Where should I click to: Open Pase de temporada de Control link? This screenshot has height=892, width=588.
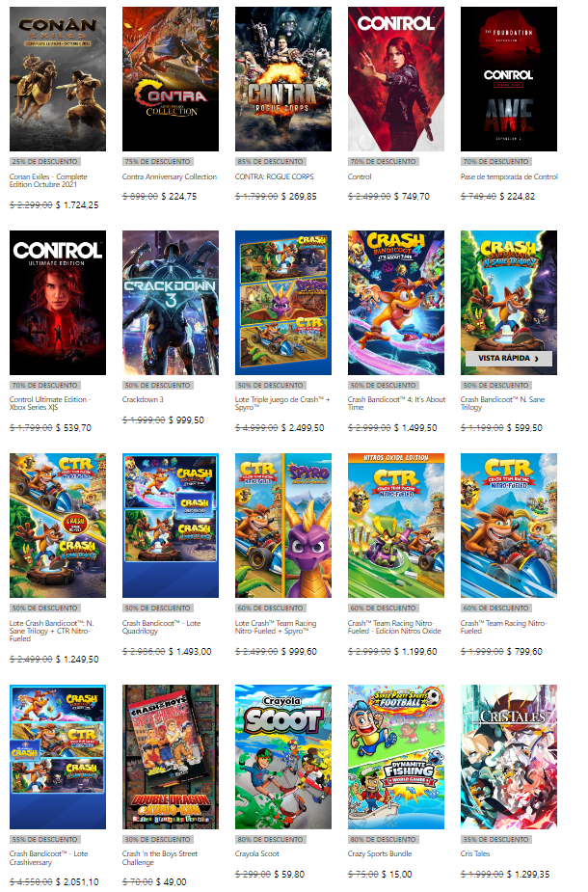tap(509, 176)
